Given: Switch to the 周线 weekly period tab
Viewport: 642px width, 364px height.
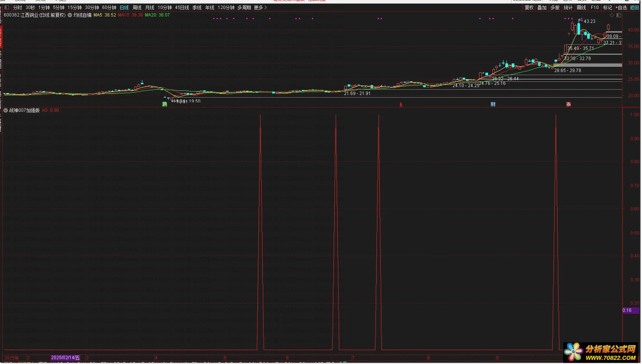Looking at the screenshot, I should point(137,8).
